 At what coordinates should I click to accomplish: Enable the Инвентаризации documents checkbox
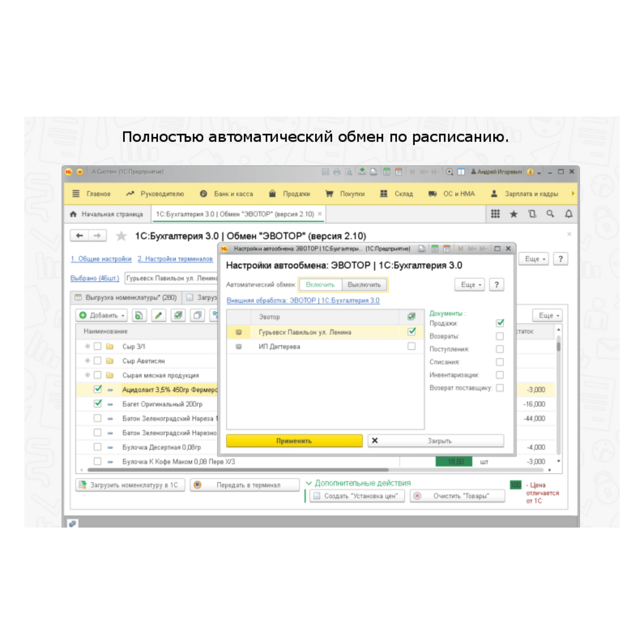tap(500, 375)
